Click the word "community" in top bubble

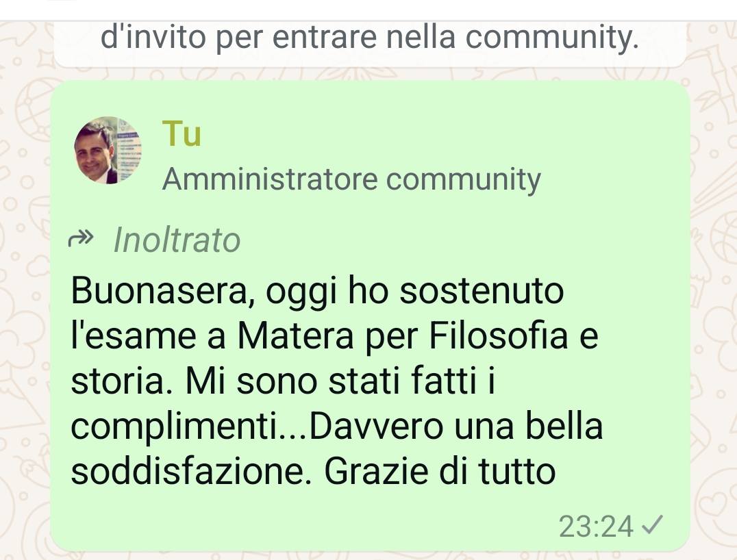[x=552, y=38]
